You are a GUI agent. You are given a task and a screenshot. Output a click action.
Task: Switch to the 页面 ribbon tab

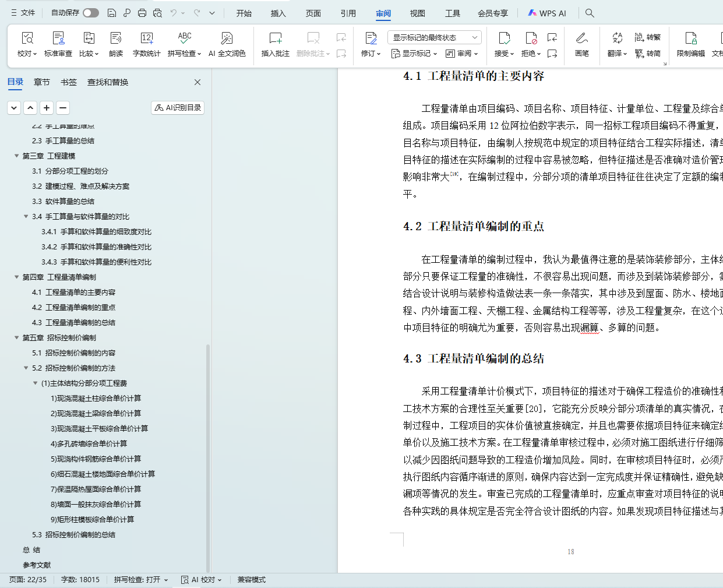click(313, 13)
